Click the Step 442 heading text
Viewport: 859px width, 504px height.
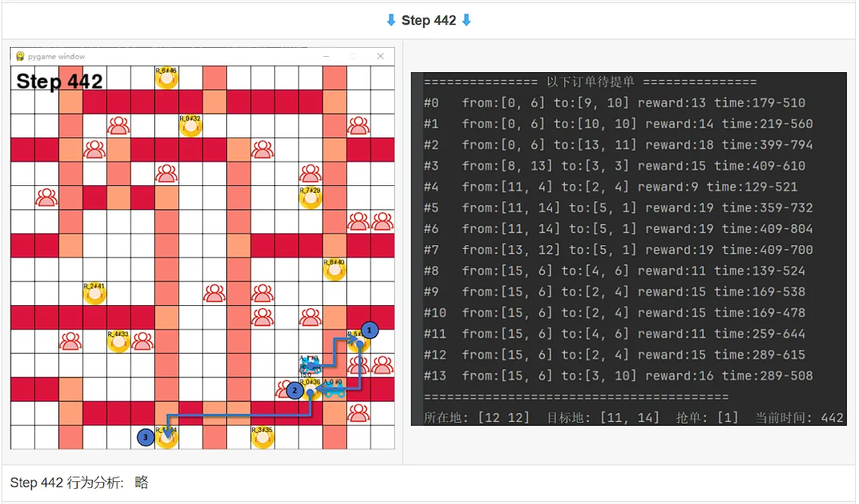click(429, 20)
